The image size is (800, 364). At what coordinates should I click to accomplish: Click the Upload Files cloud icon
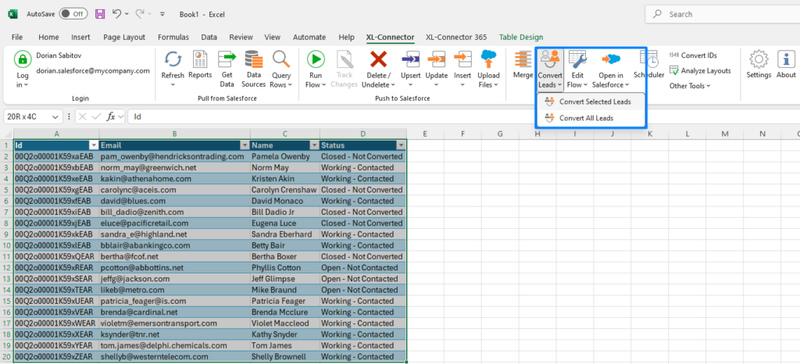pyautogui.click(x=488, y=59)
